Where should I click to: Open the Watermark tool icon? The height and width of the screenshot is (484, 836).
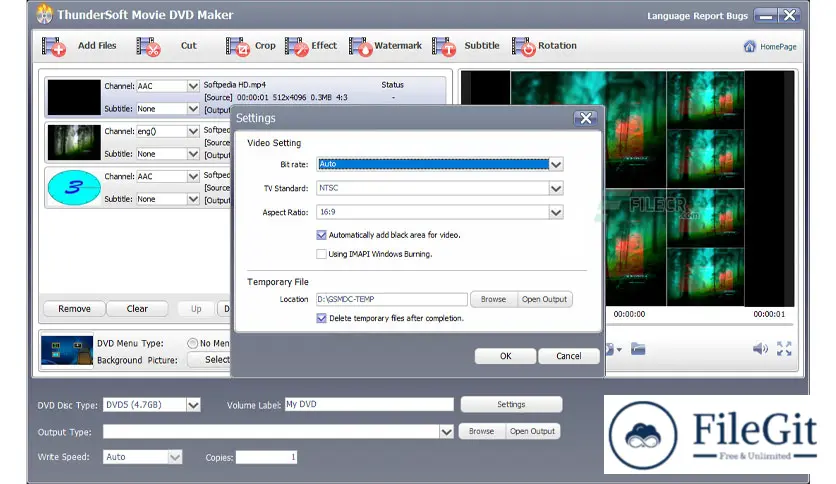[361, 46]
